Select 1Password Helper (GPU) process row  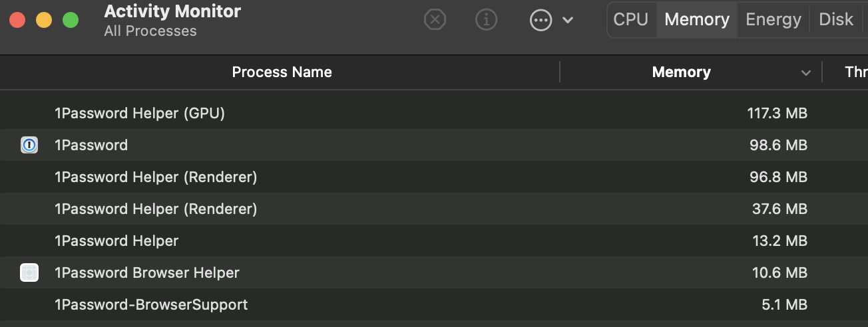click(140, 113)
